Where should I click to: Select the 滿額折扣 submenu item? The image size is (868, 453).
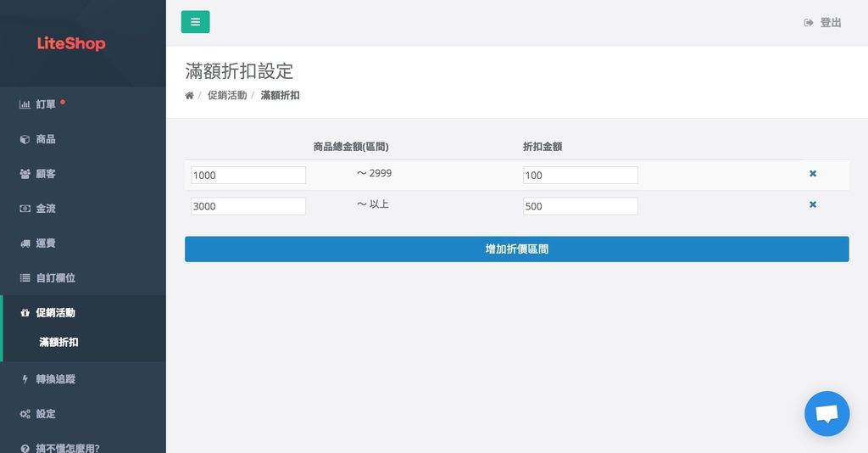click(x=58, y=342)
